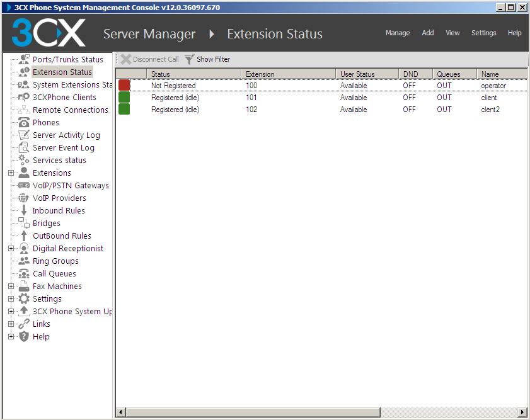
Task: Click green status square for extension 101
Action: click(x=124, y=97)
